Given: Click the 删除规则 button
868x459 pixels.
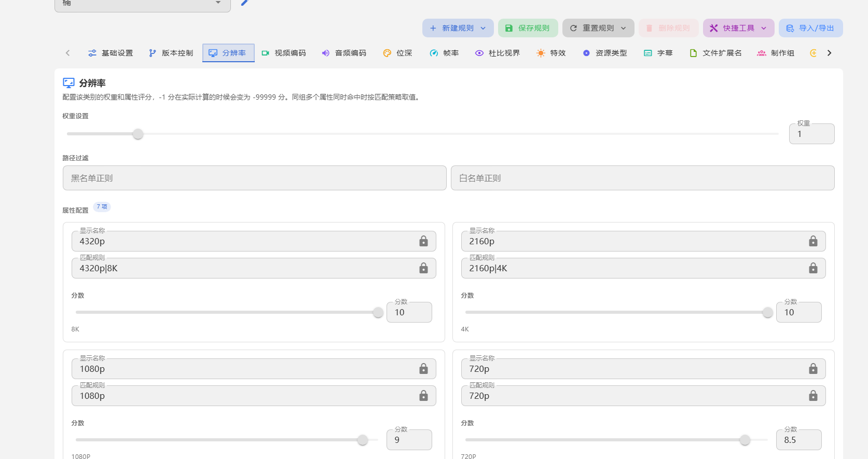Looking at the screenshot, I should (668, 28).
